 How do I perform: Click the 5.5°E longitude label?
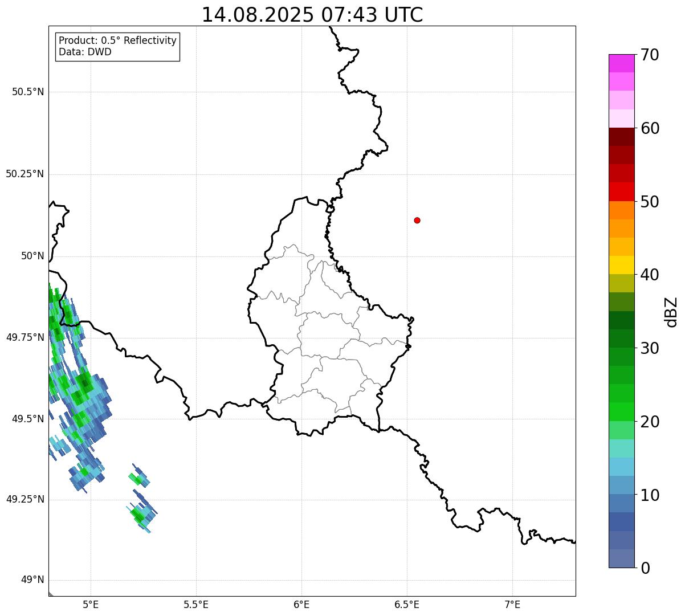tap(196, 604)
